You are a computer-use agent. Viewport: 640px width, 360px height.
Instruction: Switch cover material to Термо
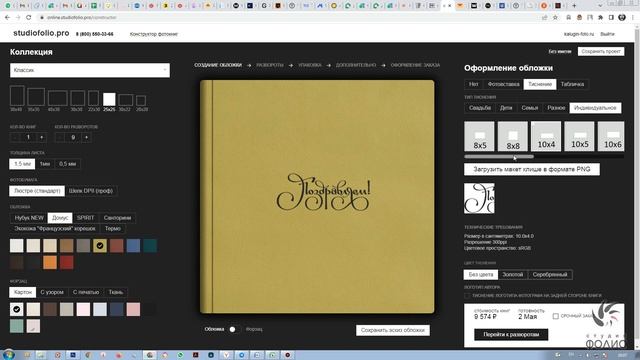tap(113, 229)
